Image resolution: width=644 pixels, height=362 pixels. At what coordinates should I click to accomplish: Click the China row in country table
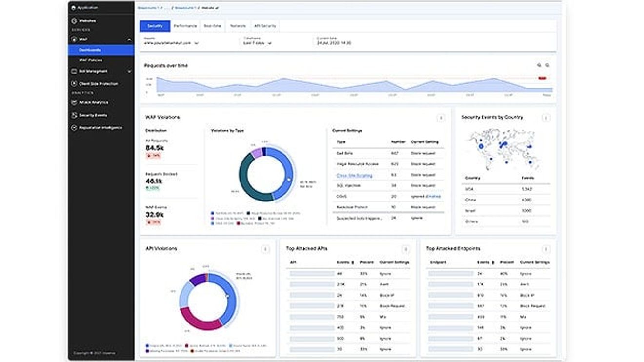(x=507, y=200)
